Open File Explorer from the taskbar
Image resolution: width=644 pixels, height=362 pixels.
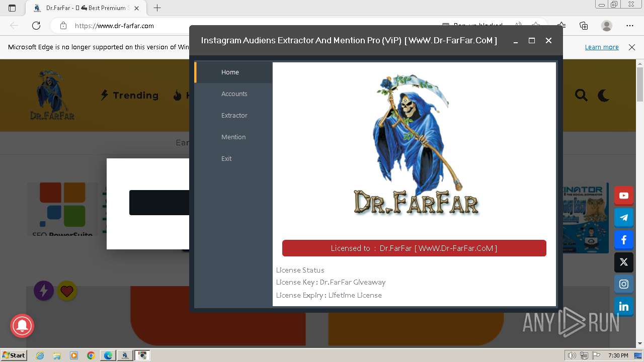[x=57, y=355]
